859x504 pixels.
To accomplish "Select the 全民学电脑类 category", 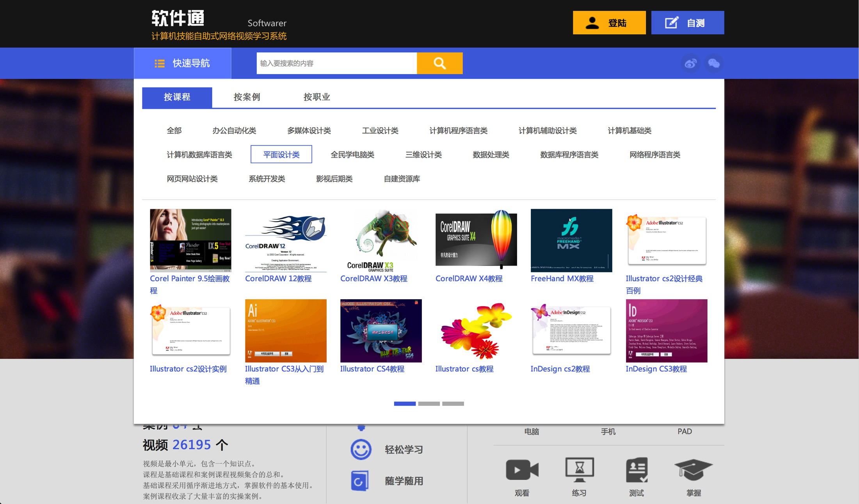I will coord(352,155).
